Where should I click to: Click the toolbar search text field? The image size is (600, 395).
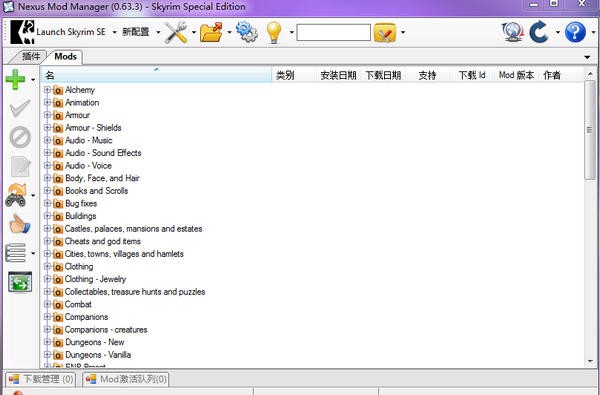click(x=333, y=33)
